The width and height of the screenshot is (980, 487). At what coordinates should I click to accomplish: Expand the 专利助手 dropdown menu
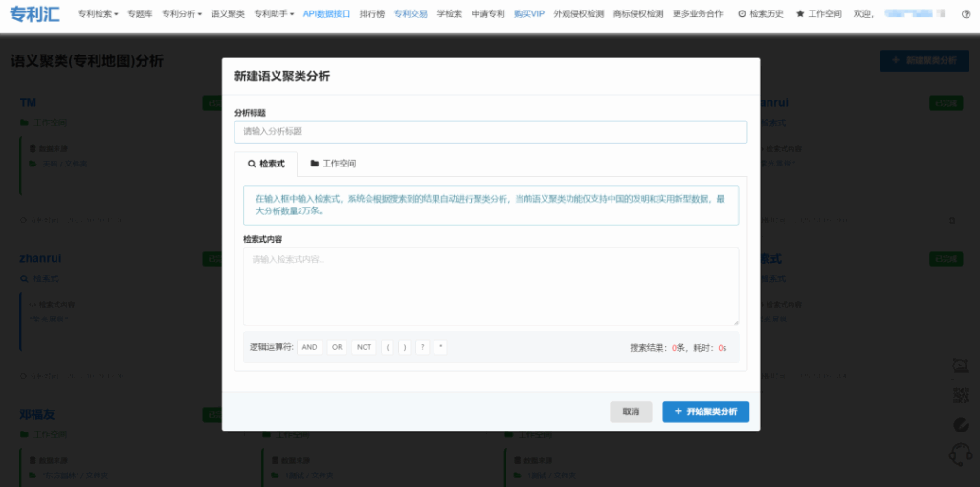click(x=275, y=14)
